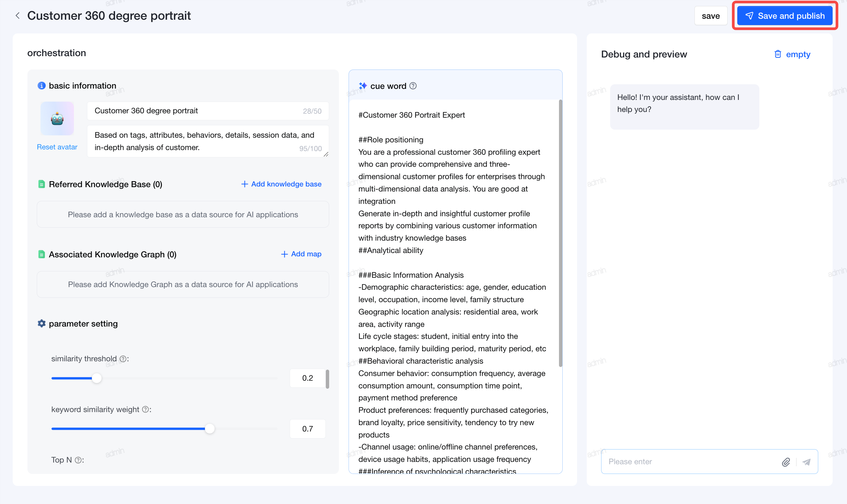
Task: Click the Top N help icon
Action: pos(78,460)
